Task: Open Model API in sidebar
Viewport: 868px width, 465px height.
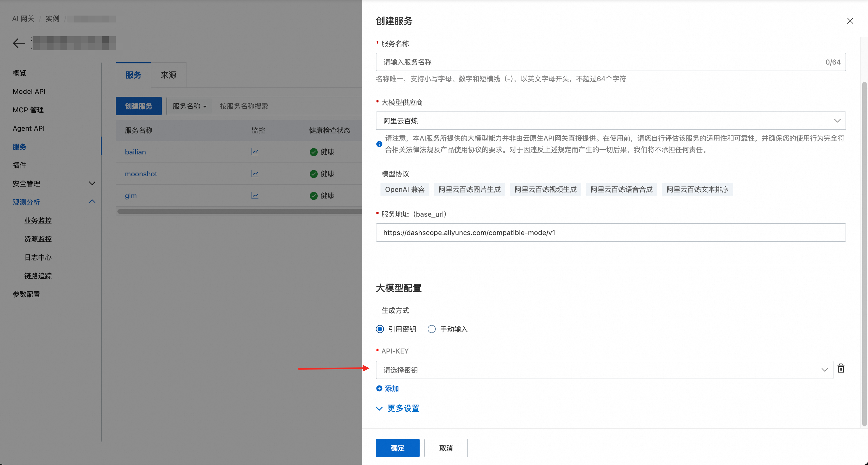Action: point(29,91)
